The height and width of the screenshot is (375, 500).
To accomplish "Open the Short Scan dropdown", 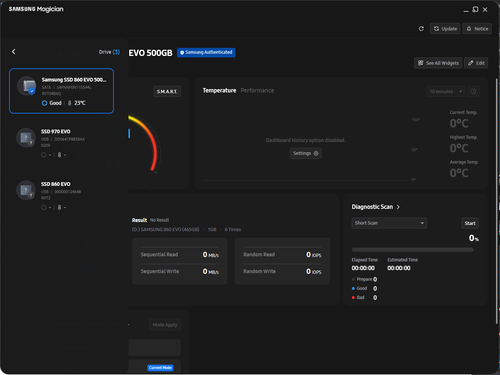I will click(389, 223).
